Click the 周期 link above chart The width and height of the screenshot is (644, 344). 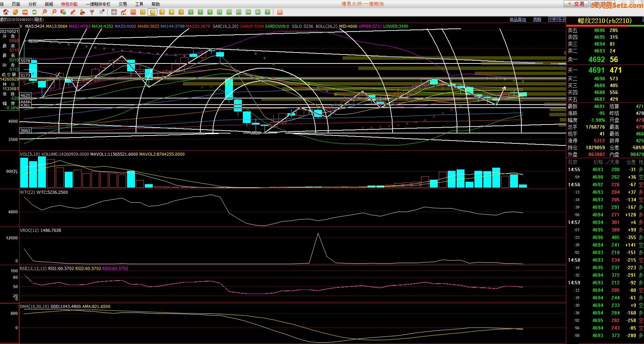(537, 20)
